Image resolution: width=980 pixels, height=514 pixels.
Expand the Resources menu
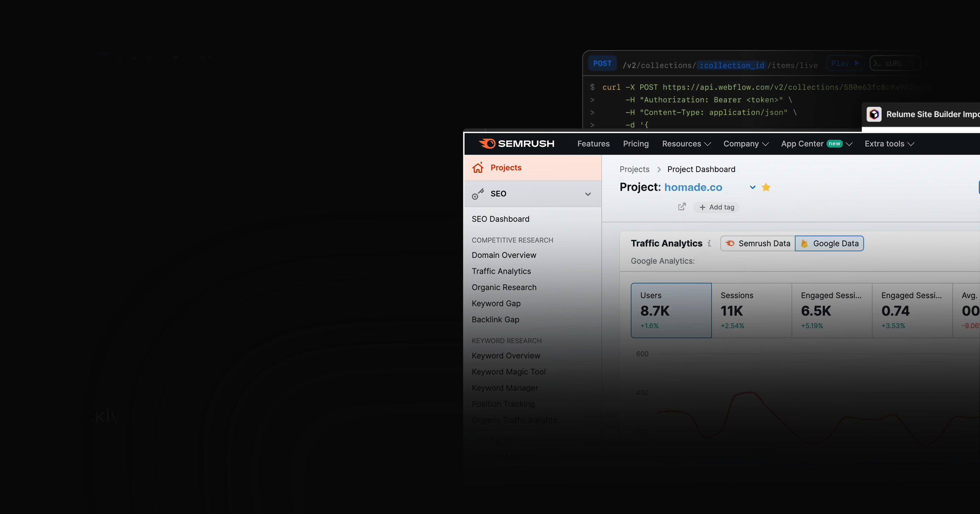coord(686,144)
